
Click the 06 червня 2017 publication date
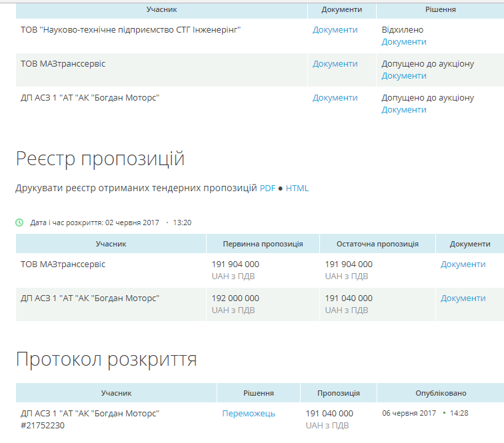409,413
